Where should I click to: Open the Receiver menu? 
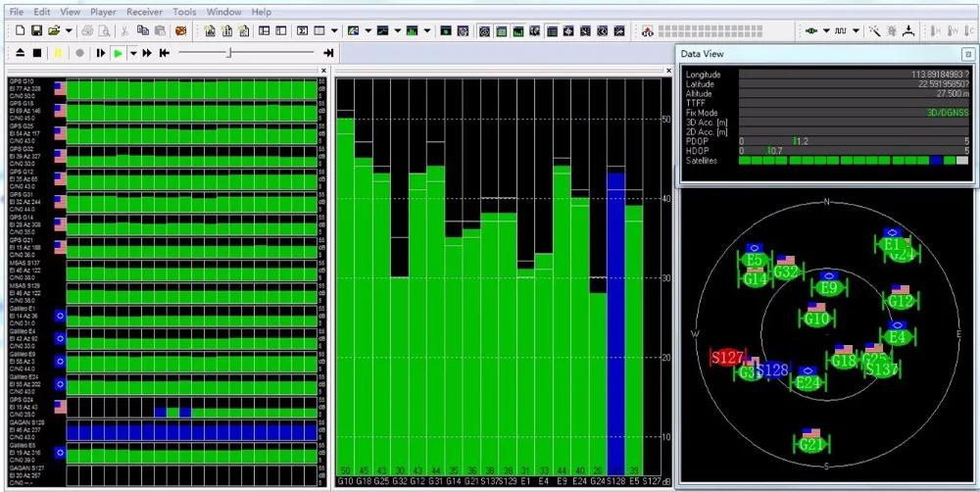point(144,12)
